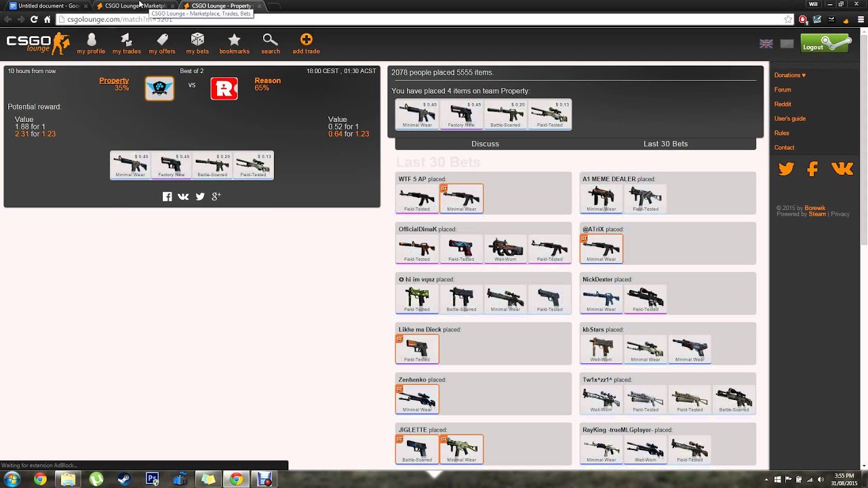868x488 pixels.
Task: Click the Factory New placed item on team Property
Action: pos(461,114)
